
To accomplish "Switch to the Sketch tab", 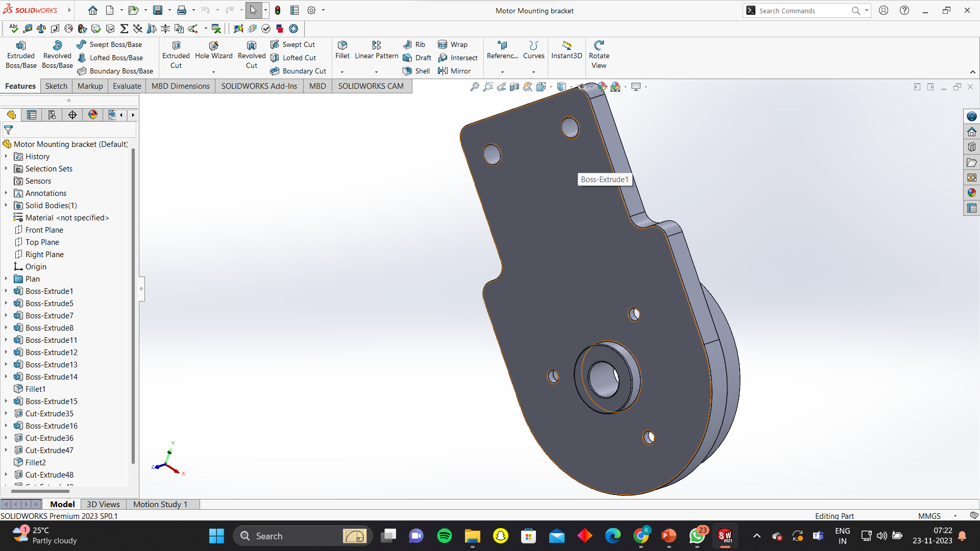I will (56, 86).
